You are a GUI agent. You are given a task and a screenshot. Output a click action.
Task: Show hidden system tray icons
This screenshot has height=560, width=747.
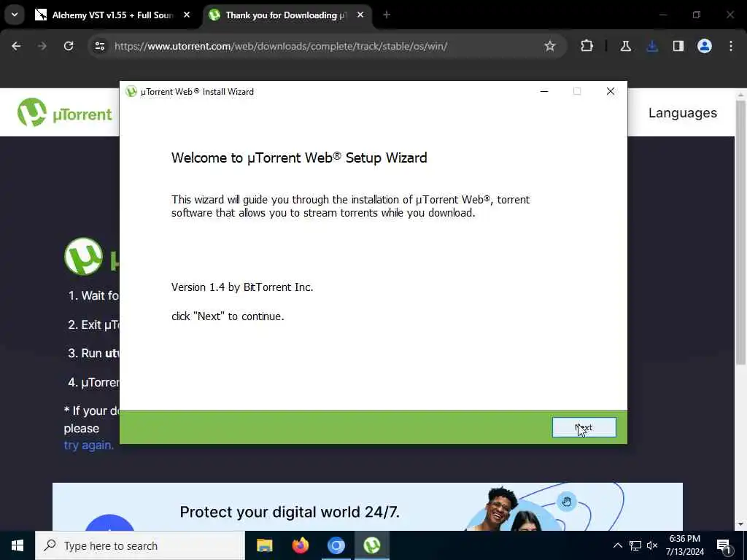click(617, 545)
